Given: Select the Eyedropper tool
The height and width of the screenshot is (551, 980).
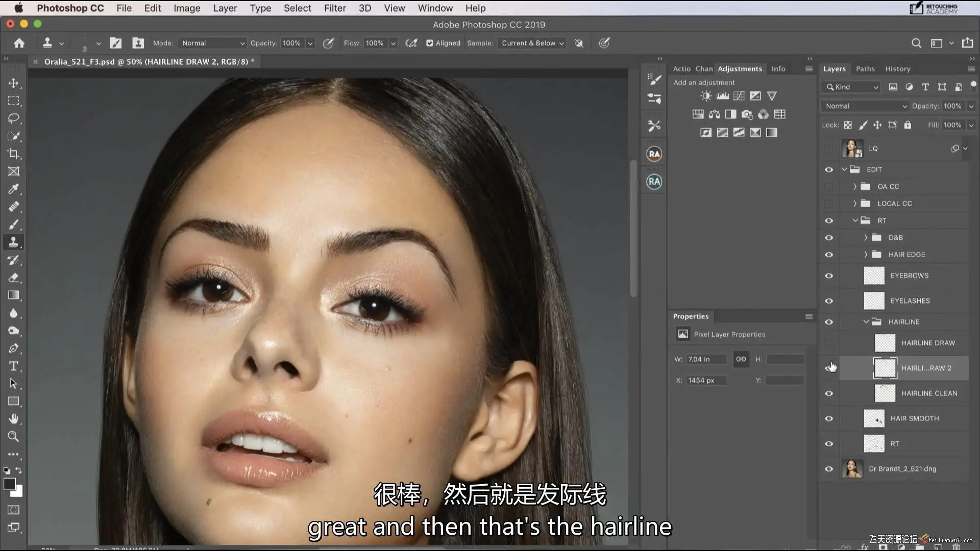Looking at the screenshot, I should 14,189.
